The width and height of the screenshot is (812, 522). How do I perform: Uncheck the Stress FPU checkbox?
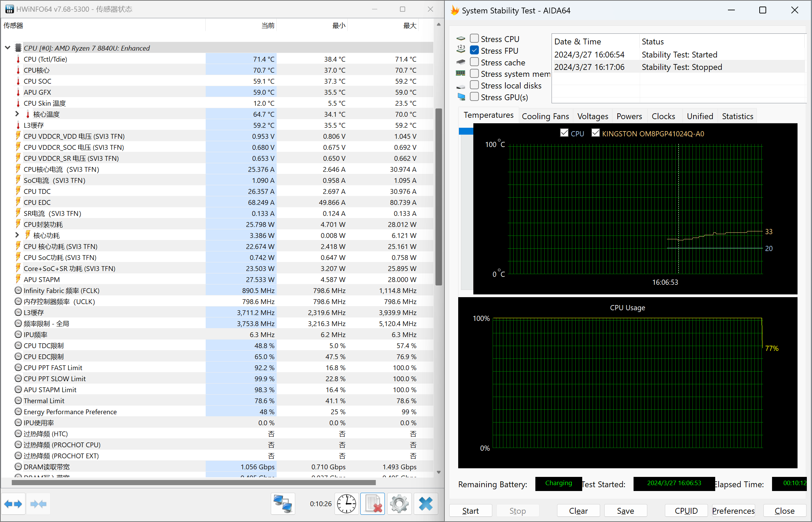coord(474,50)
